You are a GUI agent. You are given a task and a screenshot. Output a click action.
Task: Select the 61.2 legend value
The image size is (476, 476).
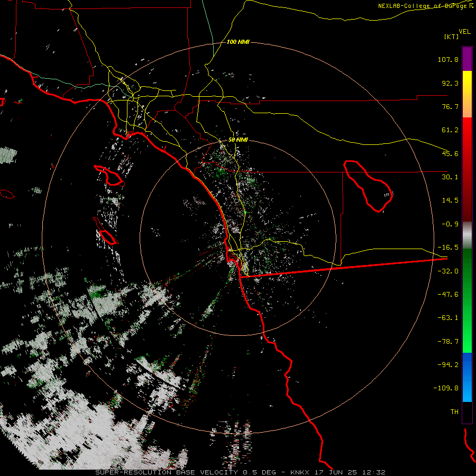450,130
